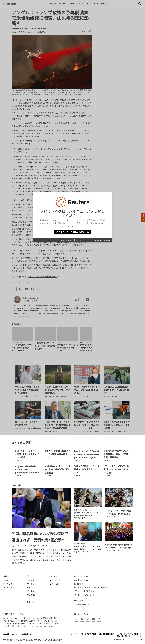Follow Reuters on LinkedIn in footer
This screenshot has width=145, height=644.
[99, 619]
